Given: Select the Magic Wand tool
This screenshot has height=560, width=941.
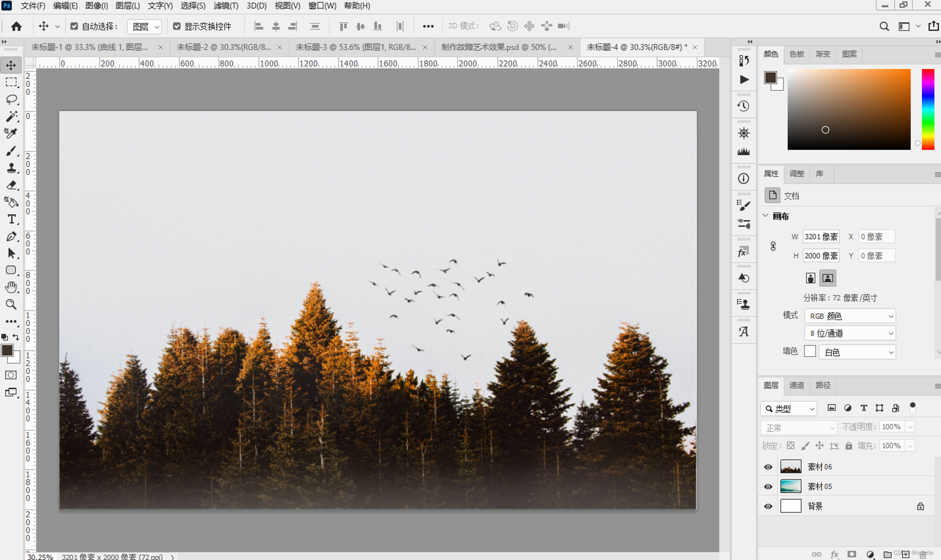Looking at the screenshot, I should [x=11, y=116].
